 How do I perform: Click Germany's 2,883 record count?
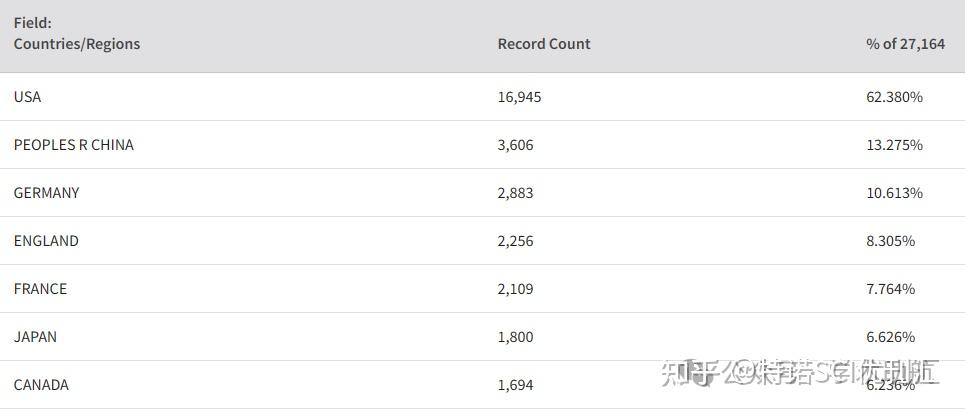(x=515, y=193)
